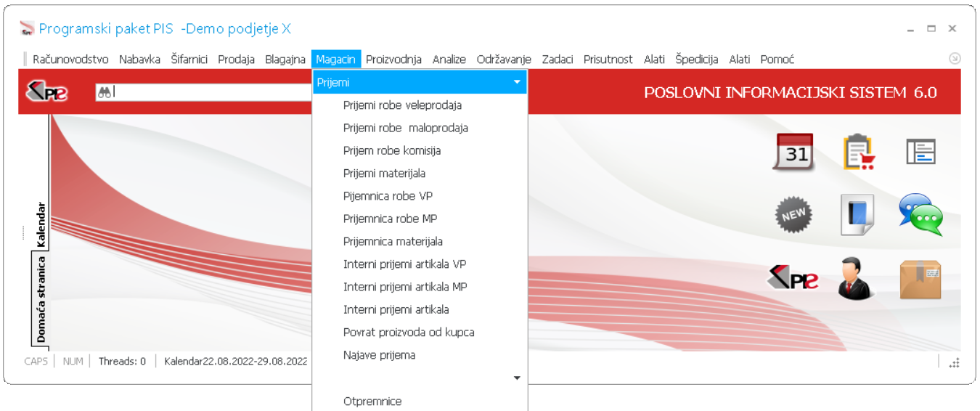Open the blue book document icon
Screen dimensions: 980x411
tap(857, 215)
